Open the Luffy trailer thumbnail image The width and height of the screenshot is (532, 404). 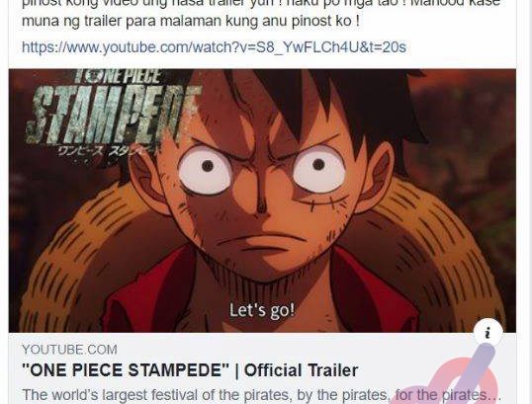click(x=262, y=201)
